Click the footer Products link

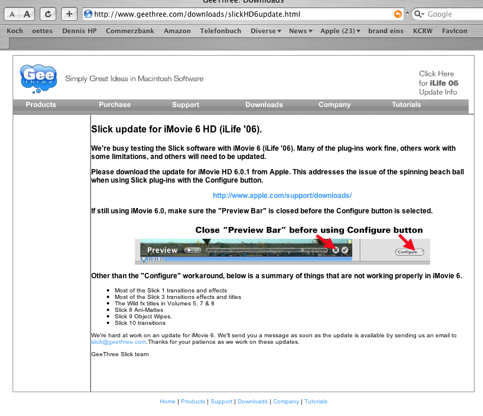(x=193, y=401)
